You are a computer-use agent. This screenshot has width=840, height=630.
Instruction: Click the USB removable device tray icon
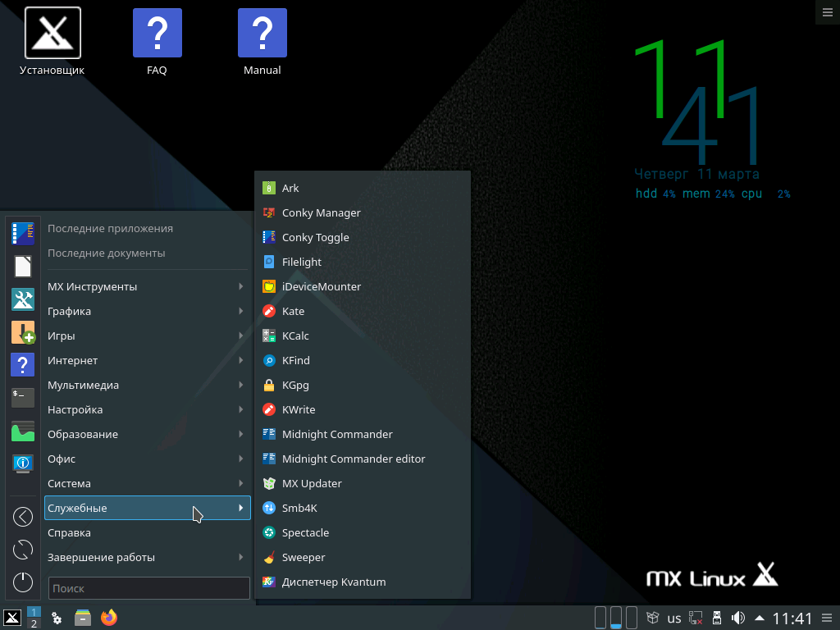click(x=717, y=618)
